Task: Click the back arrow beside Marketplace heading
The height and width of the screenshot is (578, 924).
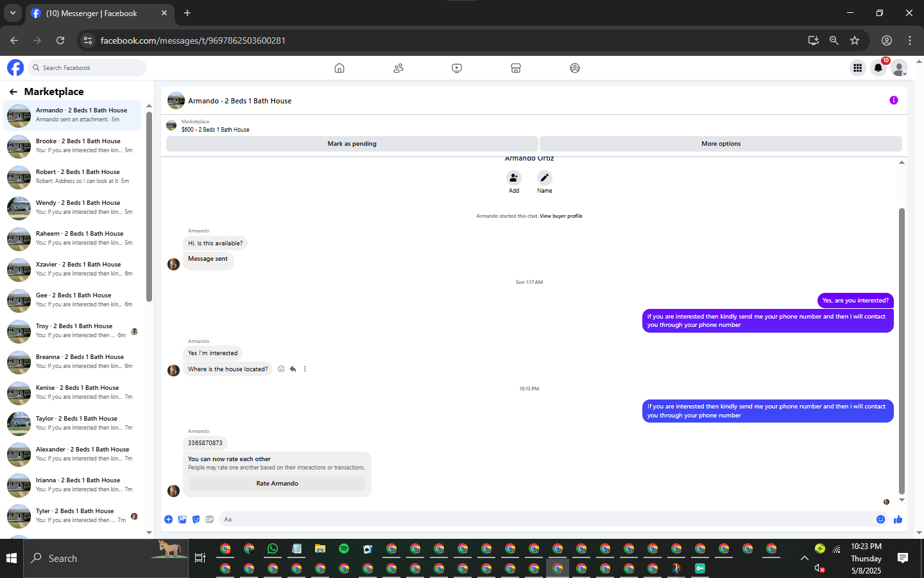Action: [13, 92]
